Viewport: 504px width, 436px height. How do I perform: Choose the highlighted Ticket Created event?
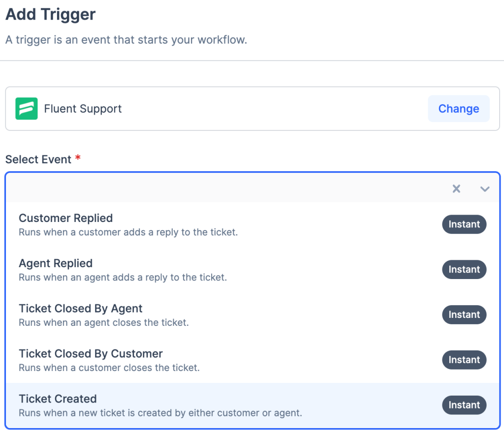pos(58,399)
